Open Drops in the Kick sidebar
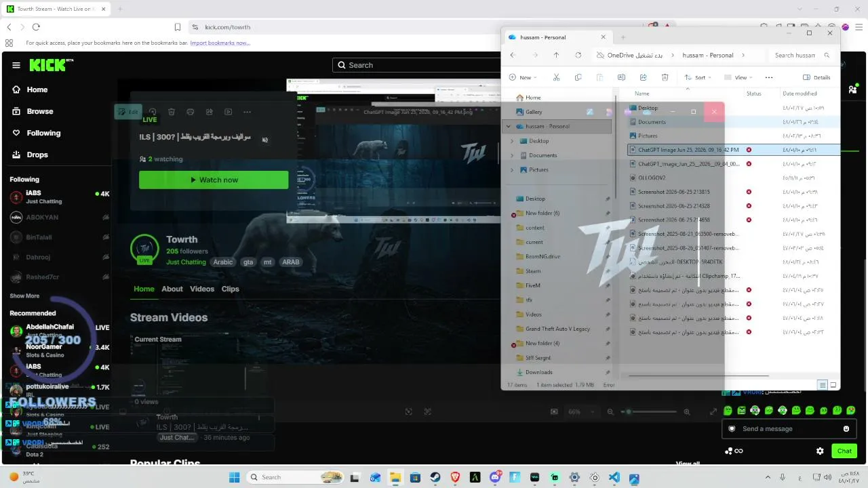Screen dimensions: 868x488 coord(37,155)
